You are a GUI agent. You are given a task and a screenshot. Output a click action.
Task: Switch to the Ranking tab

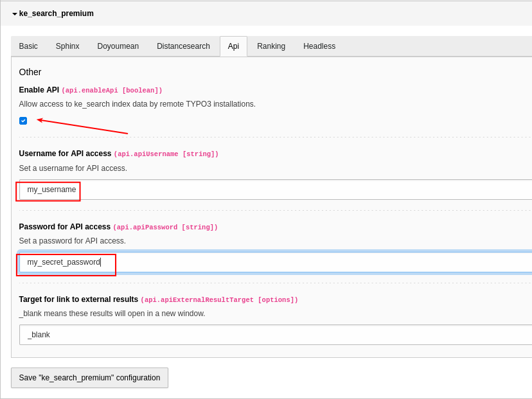[x=270, y=46]
